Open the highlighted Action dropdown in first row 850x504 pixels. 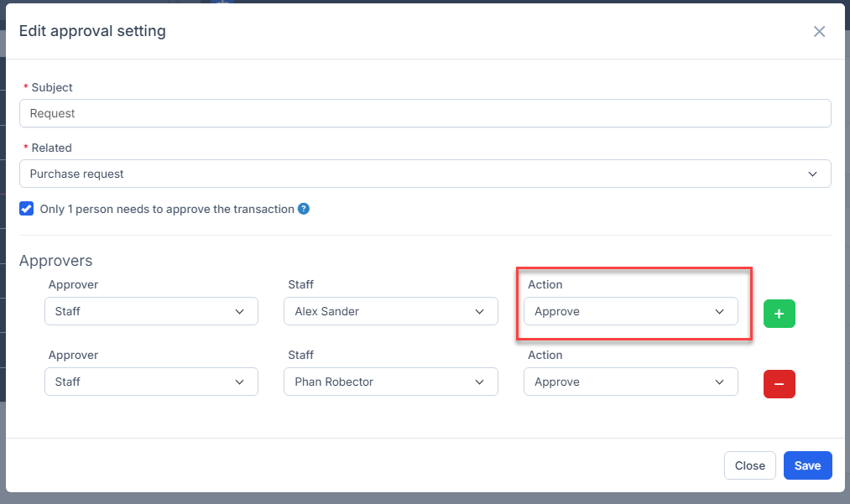[x=629, y=311]
